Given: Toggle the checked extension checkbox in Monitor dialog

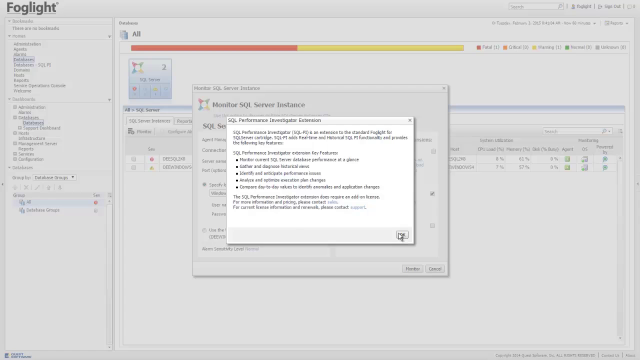Looking at the screenshot, I should click(432, 193).
